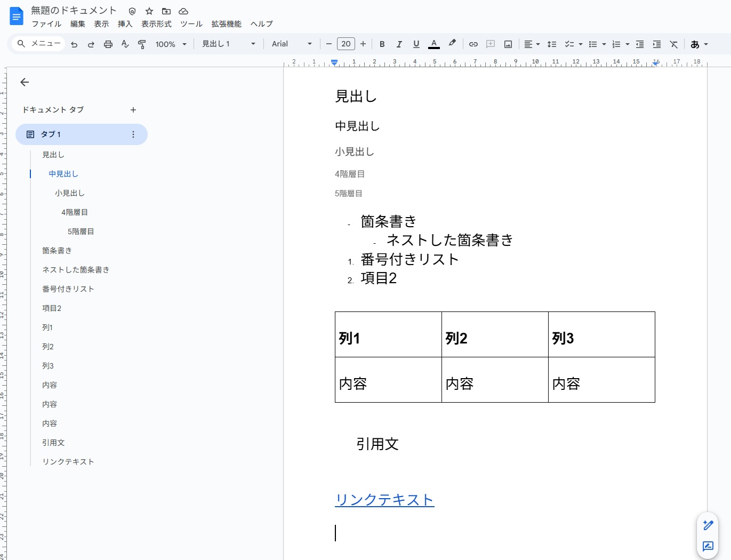Image resolution: width=731 pixels, height=560 pixels.
Task: Click the insert link icon
Action: click(x=473, y=44)
